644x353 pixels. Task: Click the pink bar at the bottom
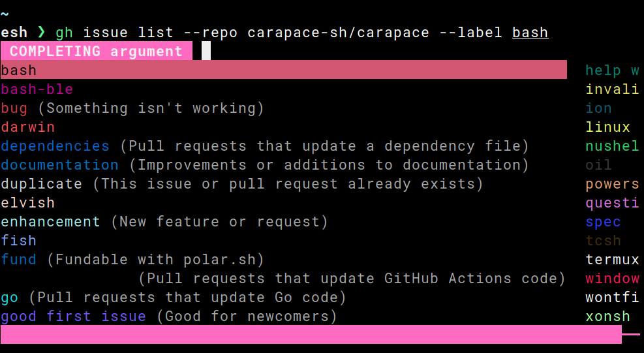[311, 334]
